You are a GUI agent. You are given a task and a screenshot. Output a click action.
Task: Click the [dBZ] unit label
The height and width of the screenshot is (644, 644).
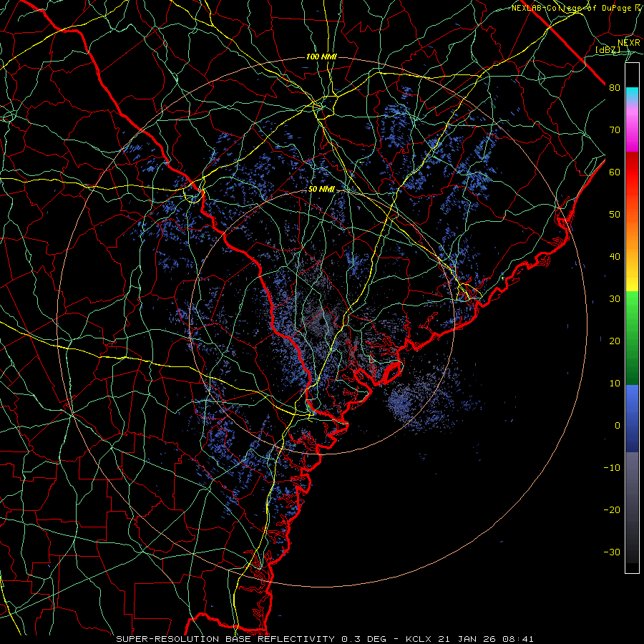(608, 49)
